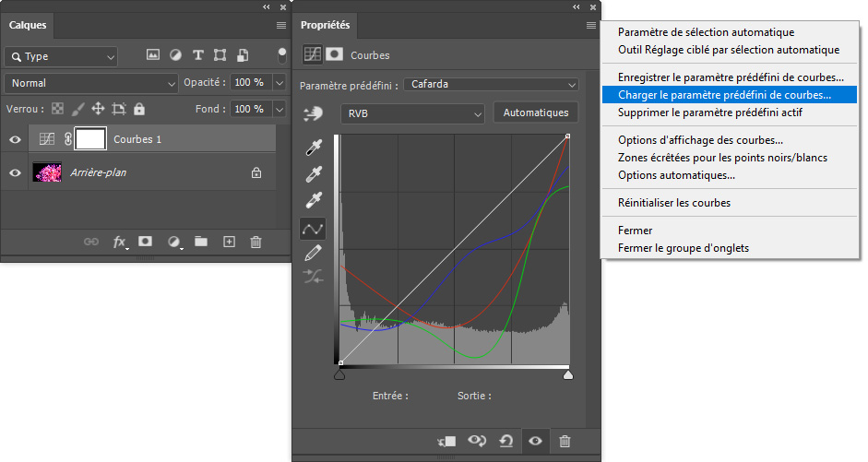Hide the Arrière-plan layer

tap(15, 172)
